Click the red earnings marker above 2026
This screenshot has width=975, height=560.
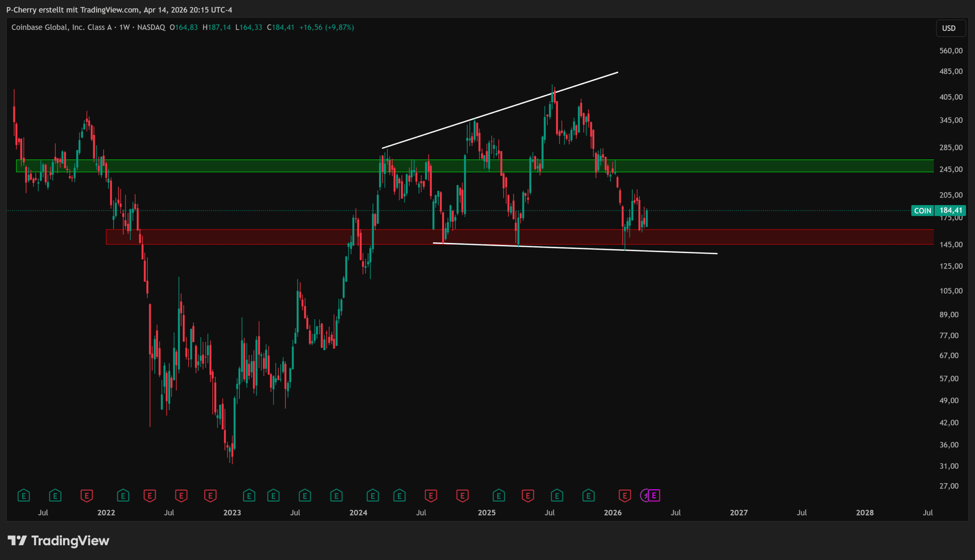[624, 495]
